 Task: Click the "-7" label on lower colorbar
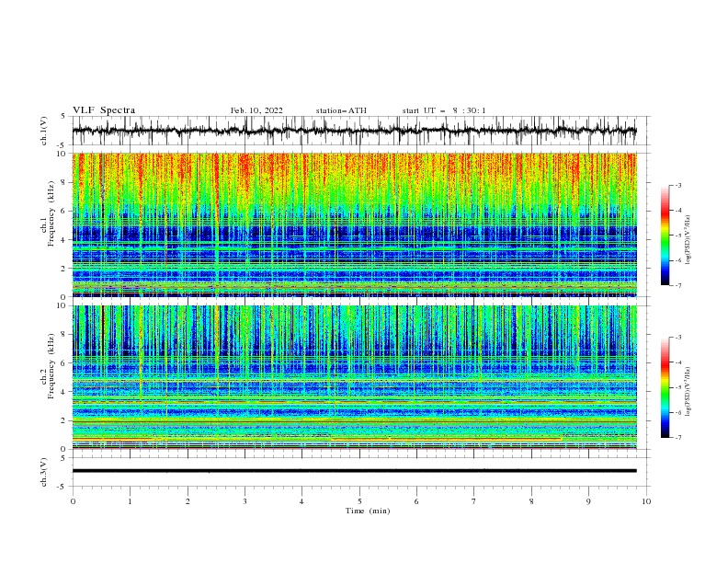tap(677, 437)
